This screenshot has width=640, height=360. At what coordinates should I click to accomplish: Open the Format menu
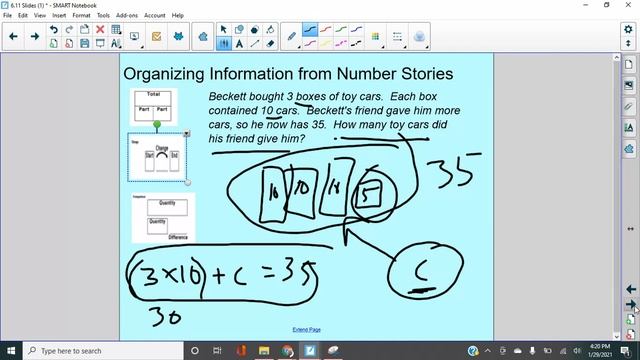(x=81, y=15)
